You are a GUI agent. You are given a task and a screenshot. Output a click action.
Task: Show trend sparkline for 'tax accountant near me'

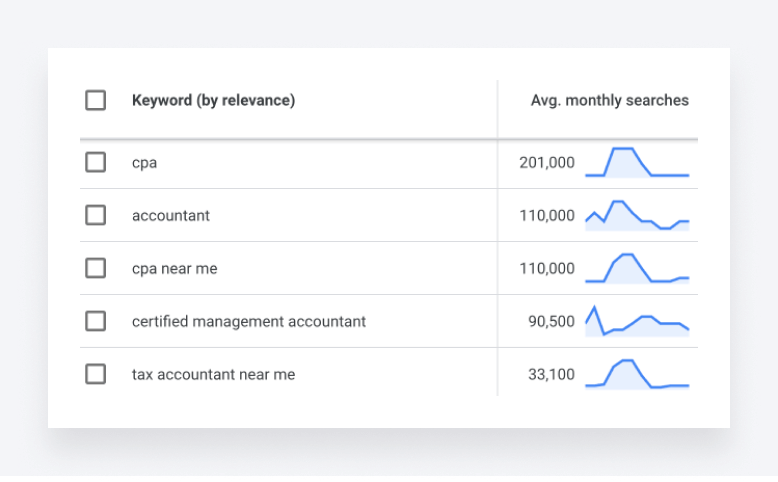[x=637, y=374]
